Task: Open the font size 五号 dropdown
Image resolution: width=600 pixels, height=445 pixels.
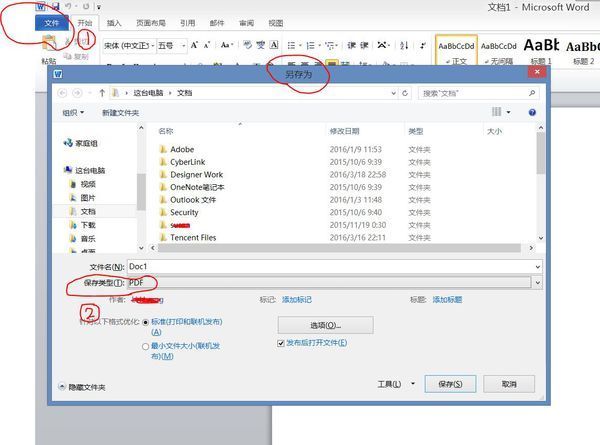Action: coord(183,46)
